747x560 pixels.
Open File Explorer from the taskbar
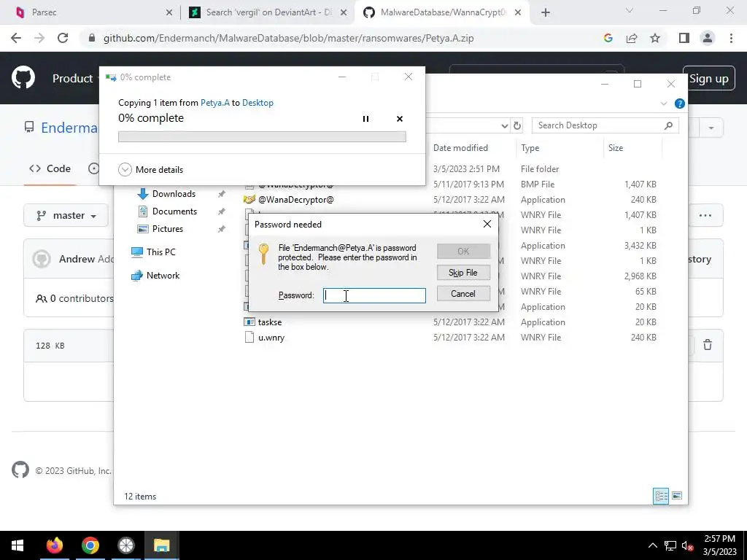(x=161, y=545)
